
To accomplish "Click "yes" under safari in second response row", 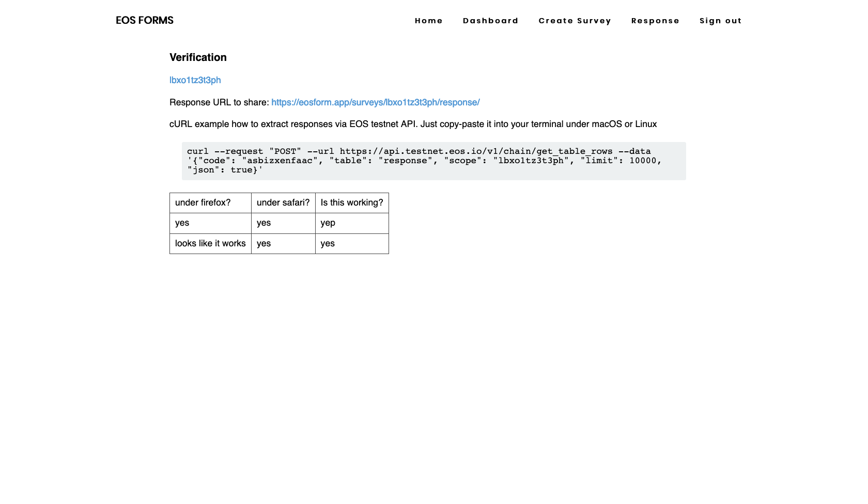I will tap(283, 244).
